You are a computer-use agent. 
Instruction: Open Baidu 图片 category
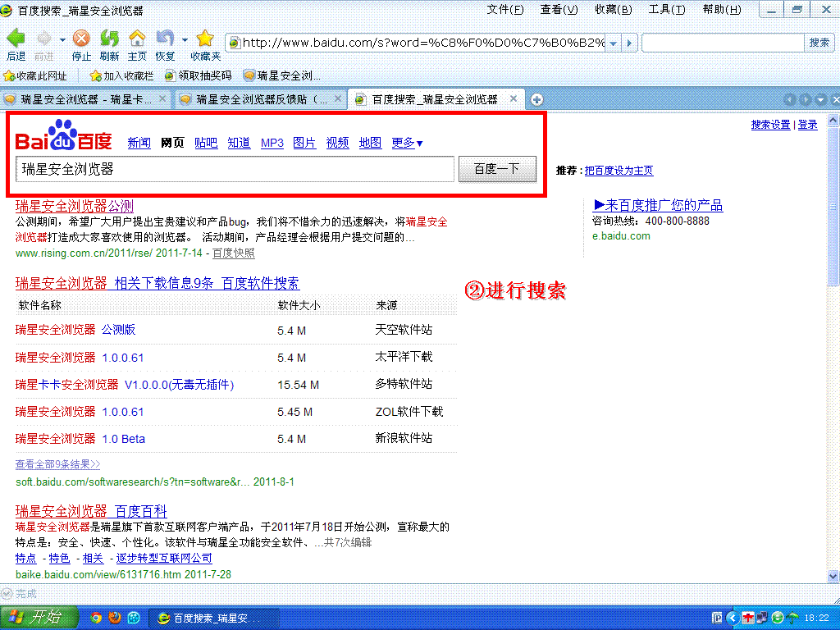tap(304, 143)
